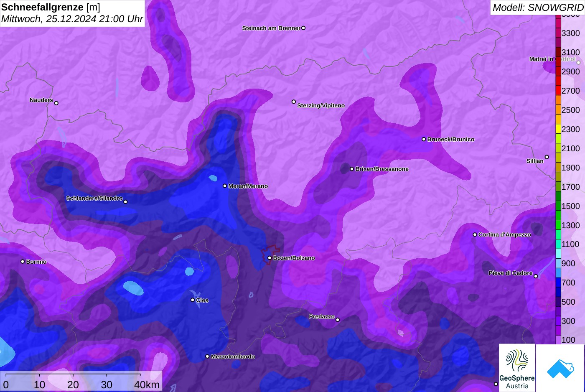Screen dimensions: 585x392
Task: Click the 2300 value in the legend
Action: click(571, 129)
